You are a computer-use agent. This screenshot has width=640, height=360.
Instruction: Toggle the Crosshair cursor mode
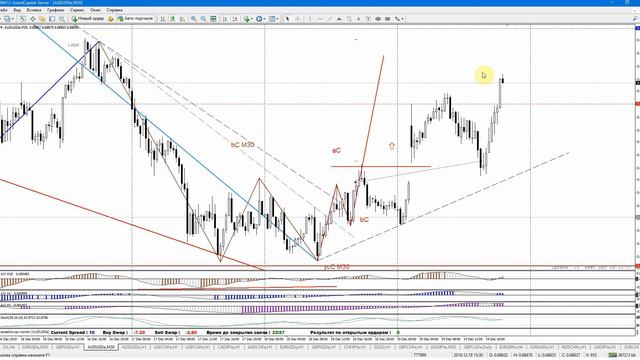click(x=298, y=19)
